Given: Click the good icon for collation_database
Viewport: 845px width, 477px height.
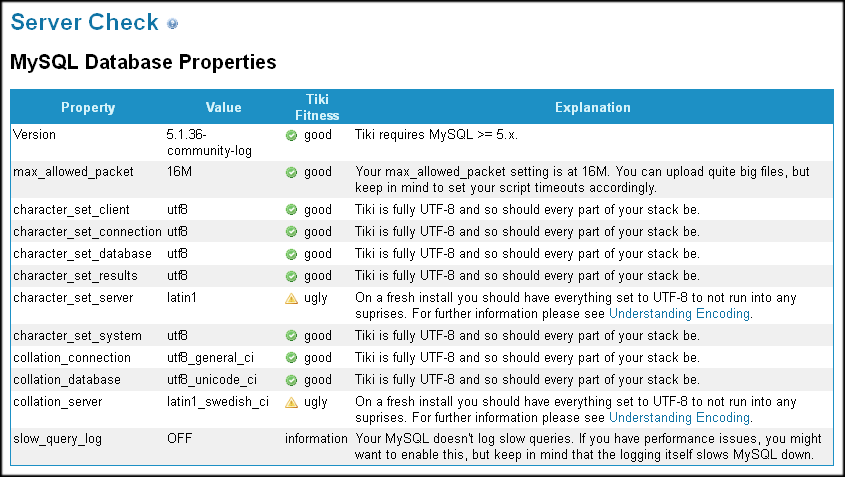Looking at the screenshot, I should [291, 380].
